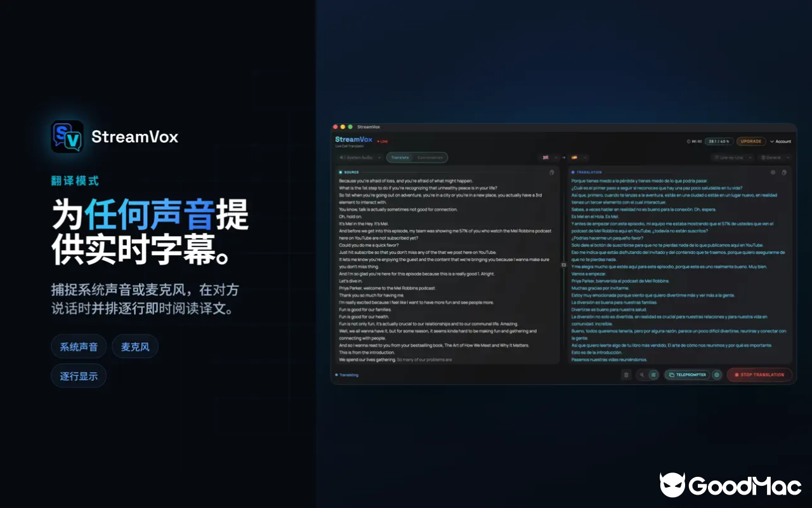Click the red LIVE indicator
The image size is (812, 508).
[383, 142]
